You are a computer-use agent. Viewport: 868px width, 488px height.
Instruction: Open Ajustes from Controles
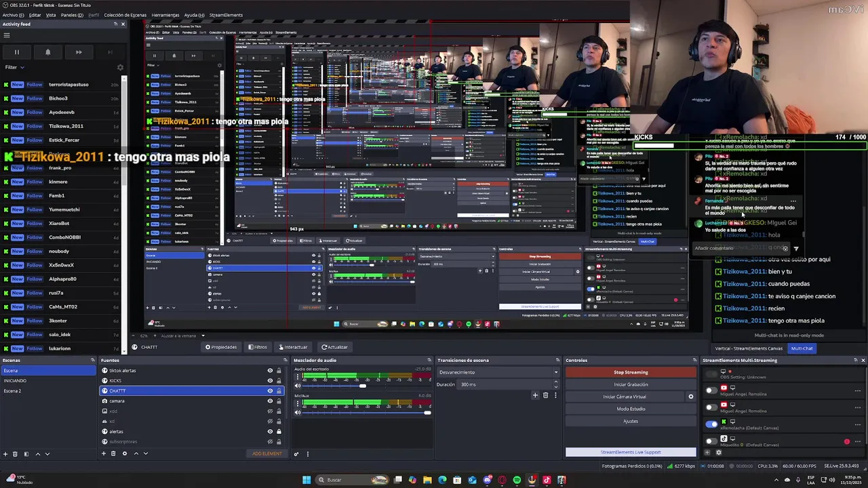(631, 421)
